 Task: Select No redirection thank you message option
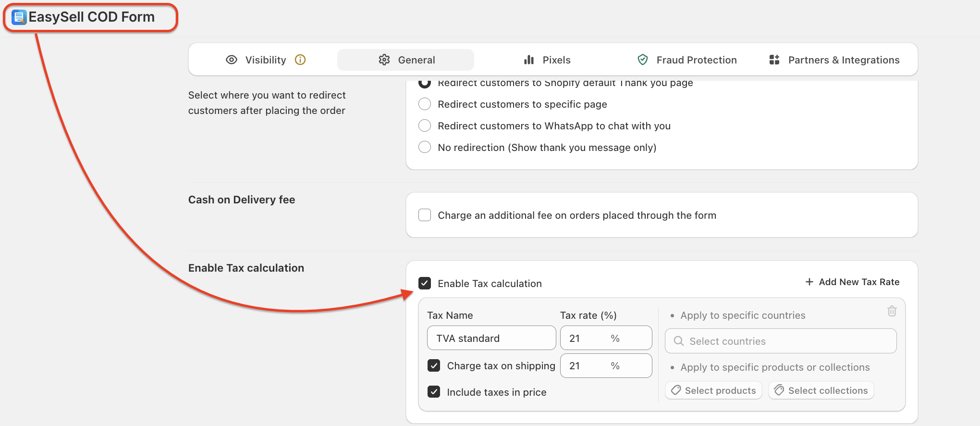(425, 147)
